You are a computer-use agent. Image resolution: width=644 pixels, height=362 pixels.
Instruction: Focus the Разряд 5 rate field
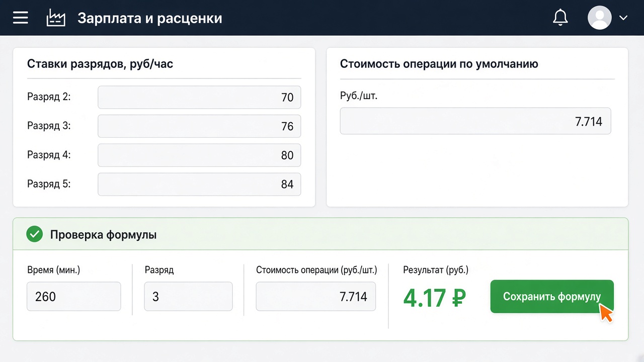[x=199, y=185]
